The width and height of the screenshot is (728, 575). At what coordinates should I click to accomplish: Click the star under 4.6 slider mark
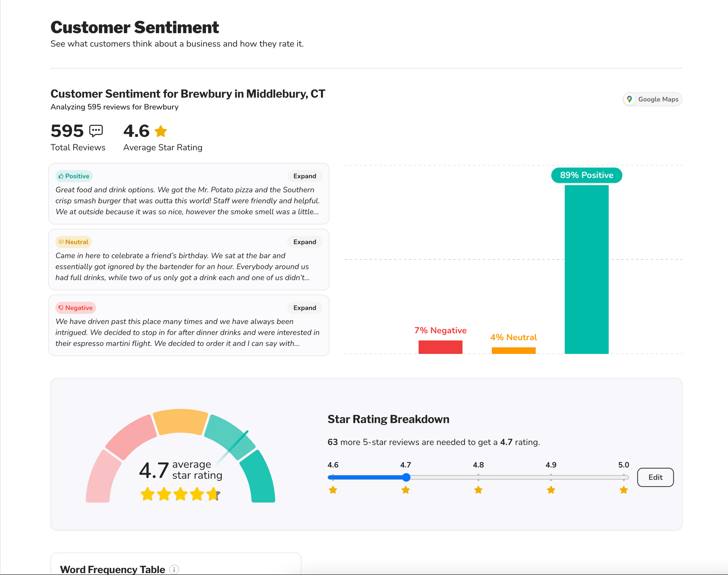coord(333,490)
